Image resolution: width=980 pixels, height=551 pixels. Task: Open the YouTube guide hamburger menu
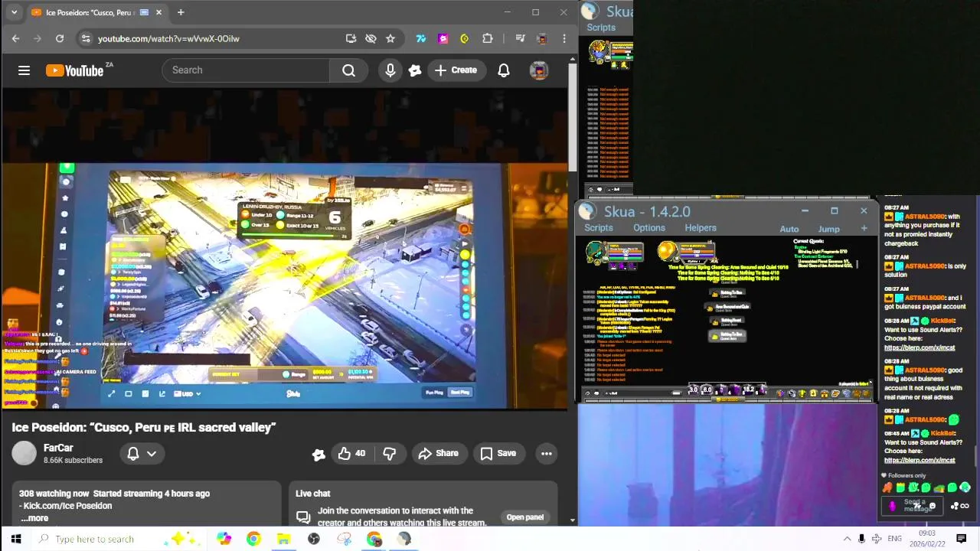(x=24, y=70)
